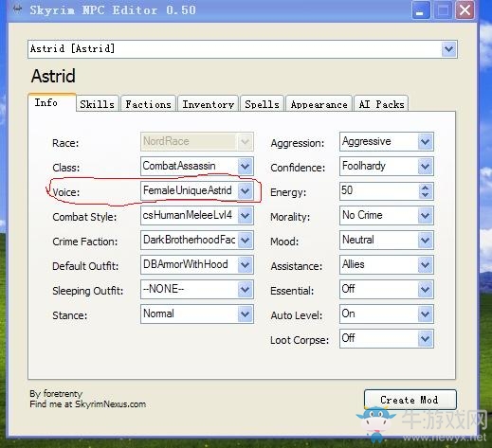Switch to the Appearance tab
The image size is (492, 448).
click(x=319, y=104)
